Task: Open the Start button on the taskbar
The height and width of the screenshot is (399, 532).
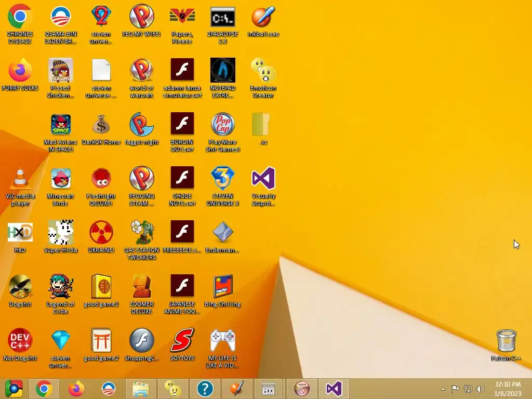Action: pos(14,389)
